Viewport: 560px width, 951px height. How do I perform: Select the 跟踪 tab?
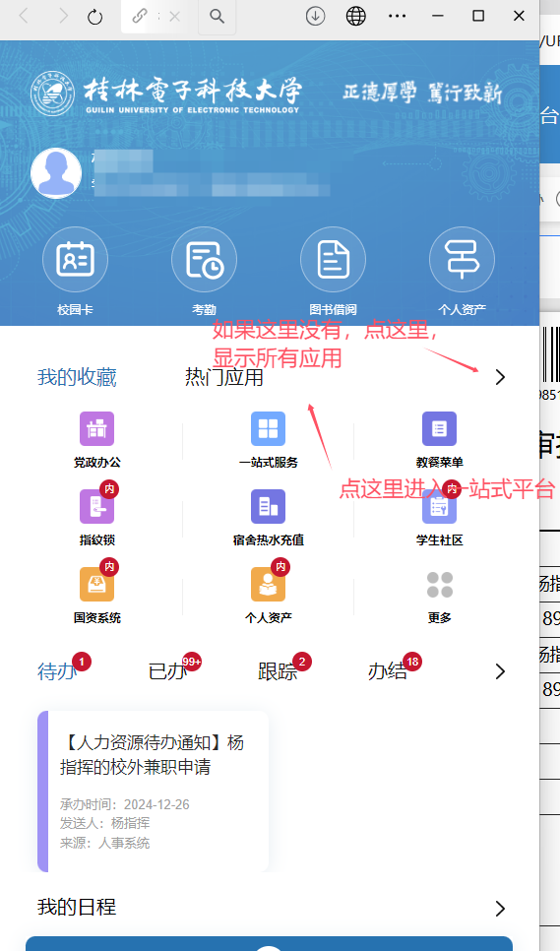point(278,671)
